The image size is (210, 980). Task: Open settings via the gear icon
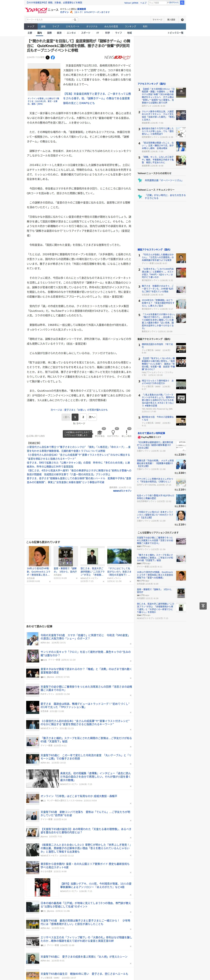click(x=182, y=20)
